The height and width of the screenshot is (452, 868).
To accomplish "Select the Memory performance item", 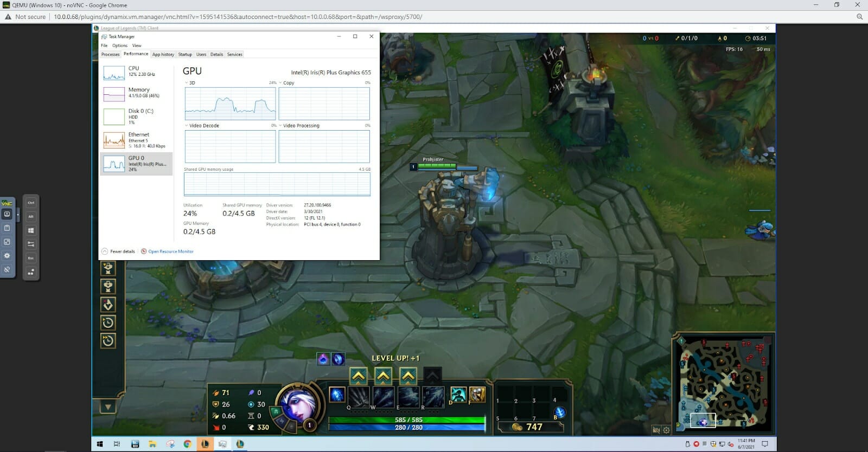I will pyautogui.click(x=136, y=94).
